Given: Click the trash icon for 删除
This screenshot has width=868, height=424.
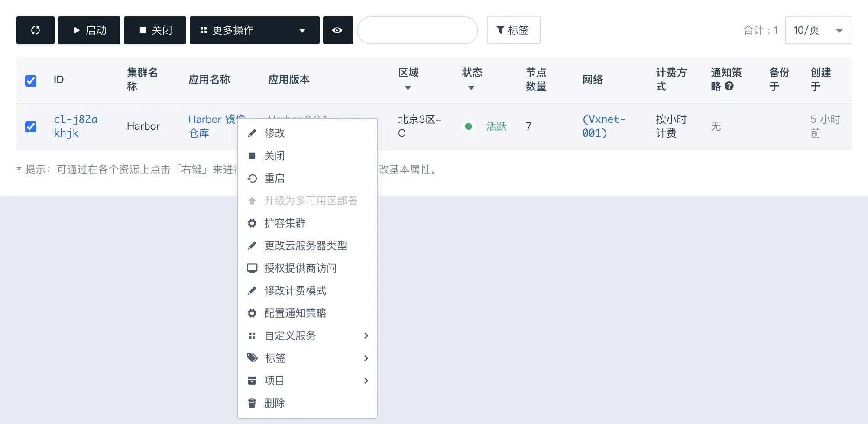Looking at the screenshot, I should 252,403.
